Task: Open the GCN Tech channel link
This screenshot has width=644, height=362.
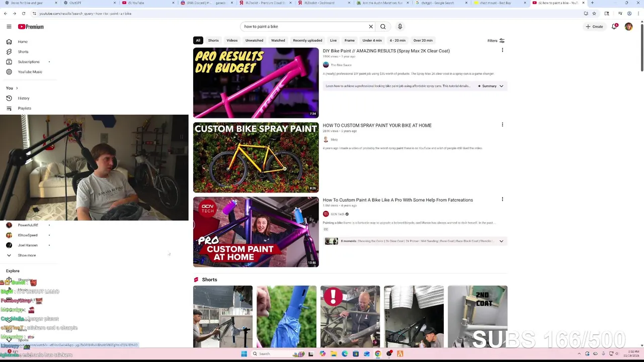Action: (338, 214)
